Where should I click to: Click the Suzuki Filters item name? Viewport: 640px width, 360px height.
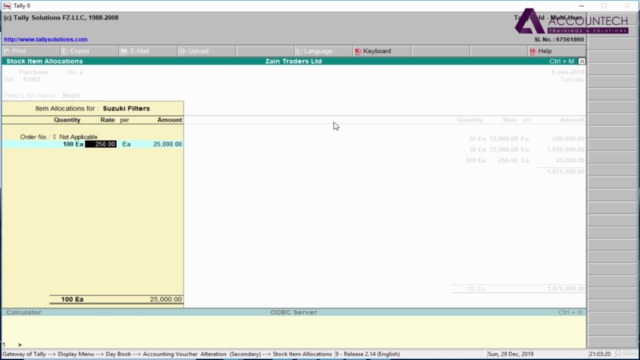[x=126, y=109]
